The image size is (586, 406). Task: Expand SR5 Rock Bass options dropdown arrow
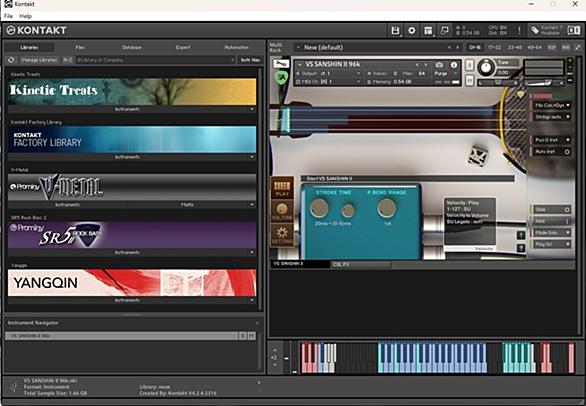pyautogui.click(x=252, y=252)
